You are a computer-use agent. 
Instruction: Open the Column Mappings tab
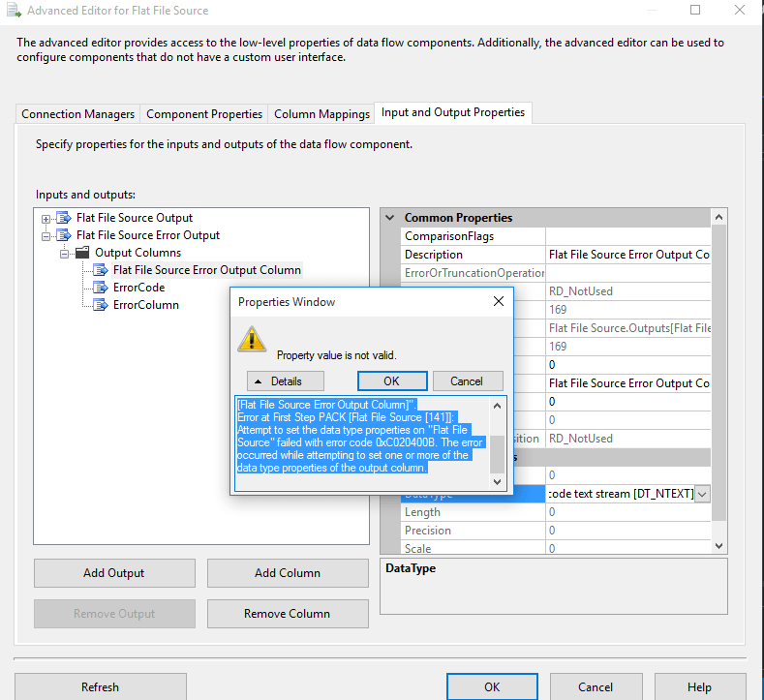point(321,113)
